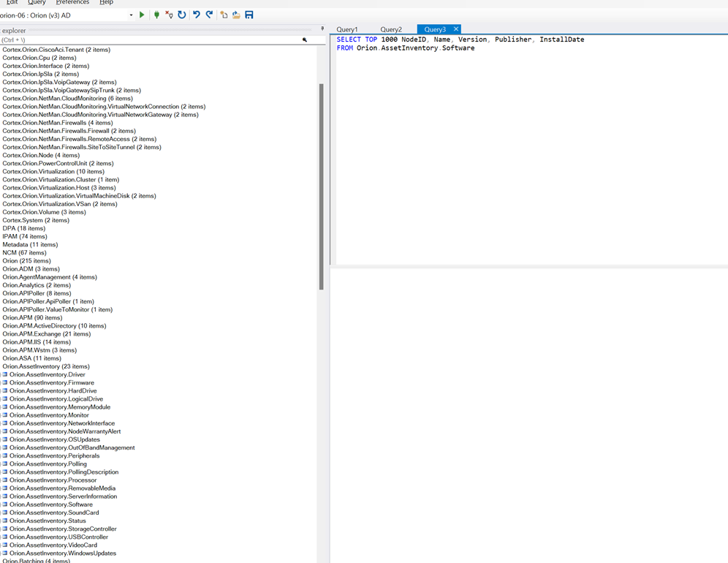
Task: Redo the edit via toolbar arrow
Action: click(x=209, y=15)
